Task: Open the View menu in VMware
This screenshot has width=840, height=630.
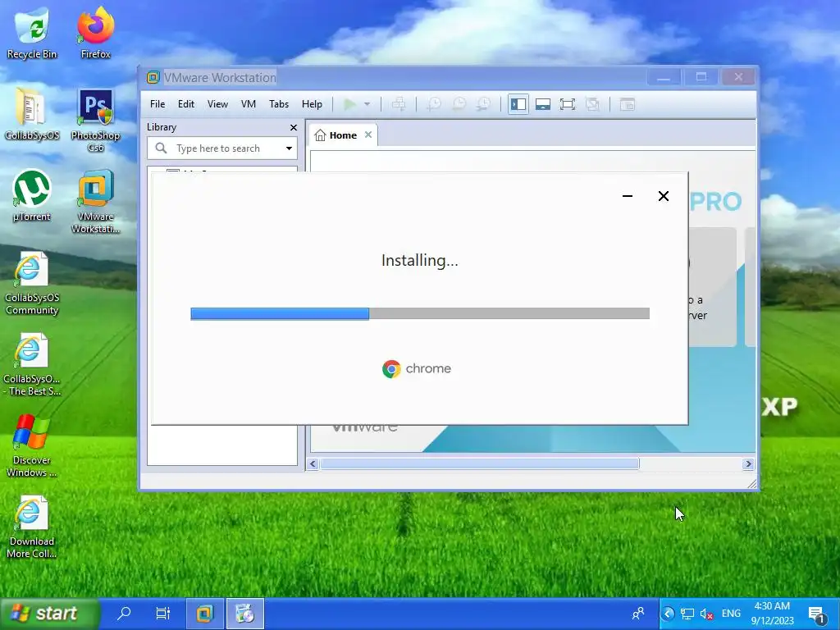Action: point(217,104)
